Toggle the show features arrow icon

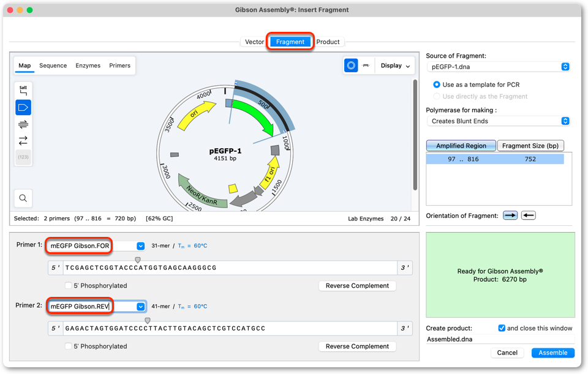[23, 108]
